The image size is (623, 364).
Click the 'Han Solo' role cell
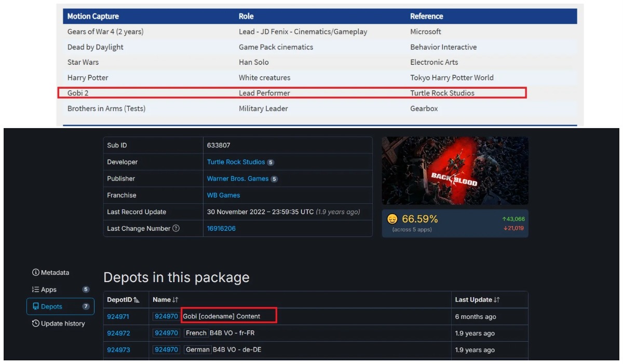pos(254,62)
